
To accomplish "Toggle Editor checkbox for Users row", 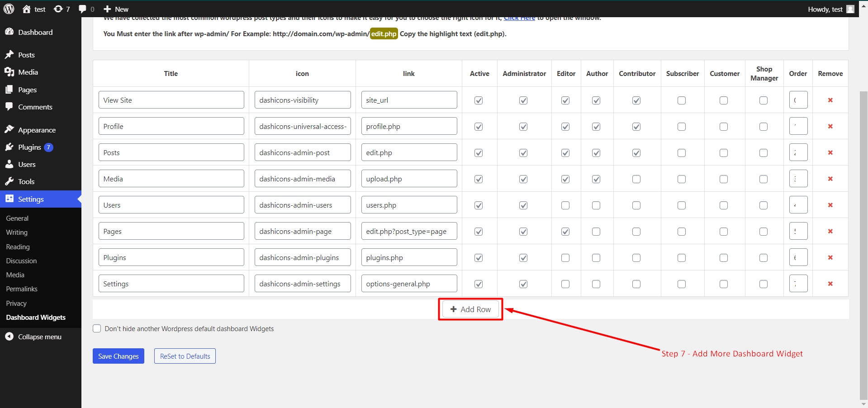I will click(565, 205).
